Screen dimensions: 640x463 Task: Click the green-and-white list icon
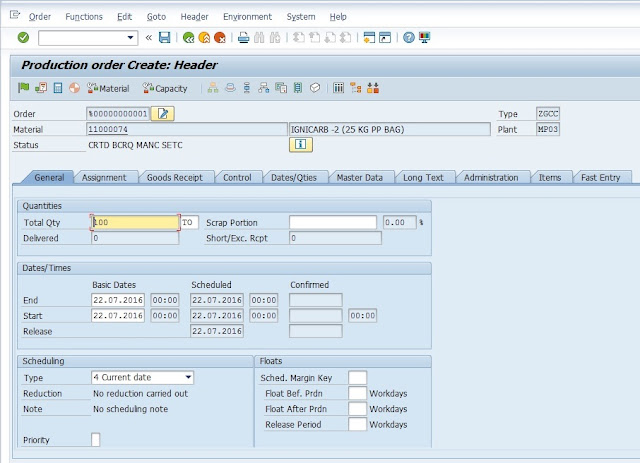298,88
